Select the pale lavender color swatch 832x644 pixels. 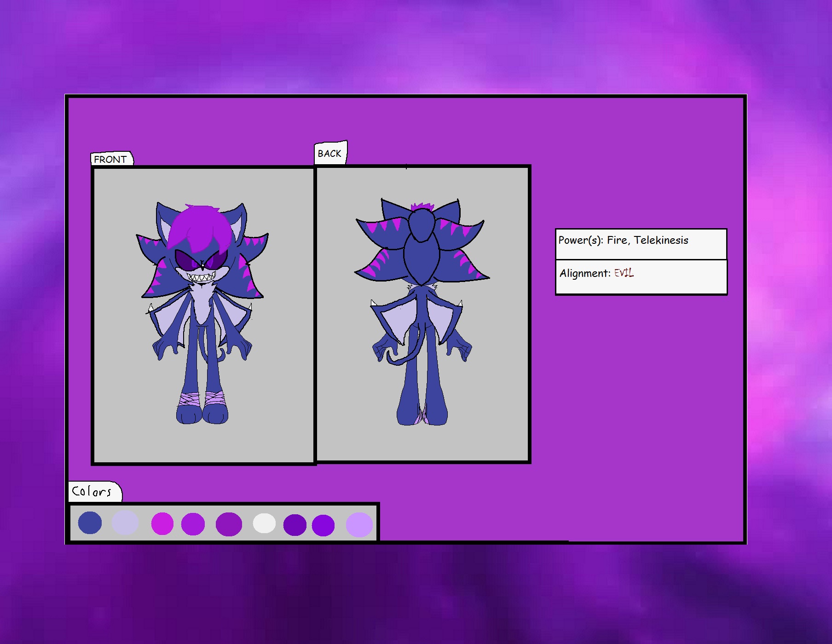125,523
